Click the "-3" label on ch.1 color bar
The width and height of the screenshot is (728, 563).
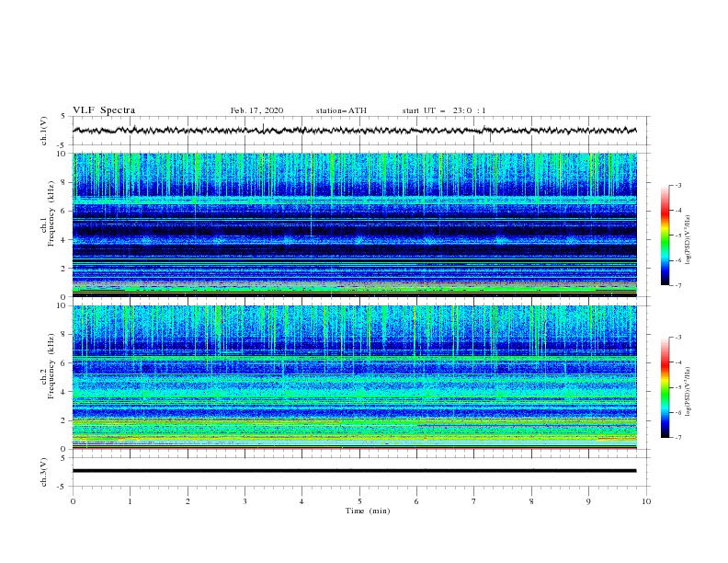(678, 185)
